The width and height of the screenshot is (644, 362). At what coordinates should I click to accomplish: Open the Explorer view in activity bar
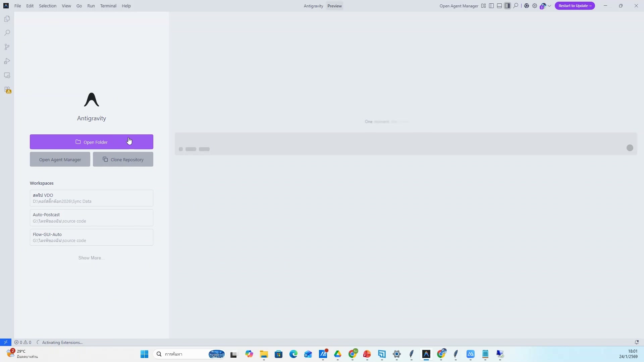coord(7,19)
